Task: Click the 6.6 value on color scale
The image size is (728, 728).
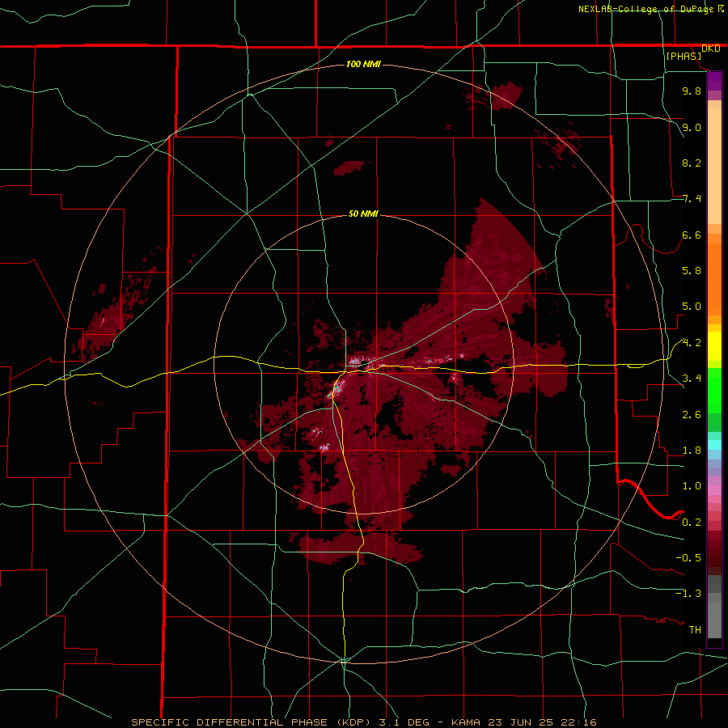Action: 692,235
